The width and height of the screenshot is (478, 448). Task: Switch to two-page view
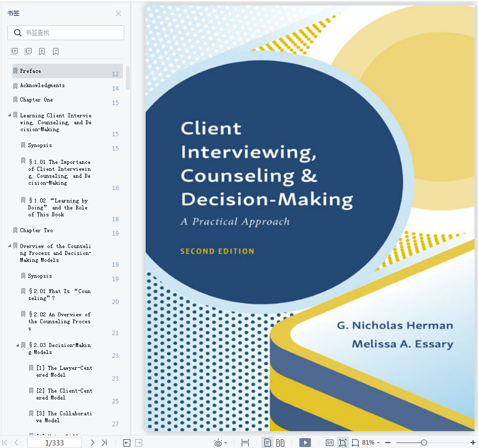point(280,443)
